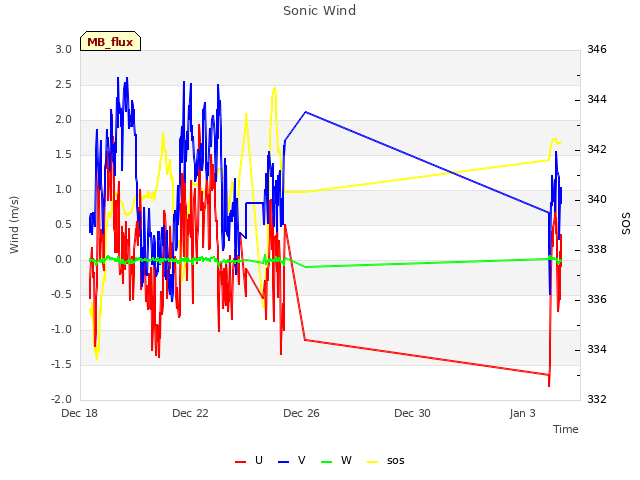
Task: Click the blue V legend color marker
Action: (x=283, y=462)
